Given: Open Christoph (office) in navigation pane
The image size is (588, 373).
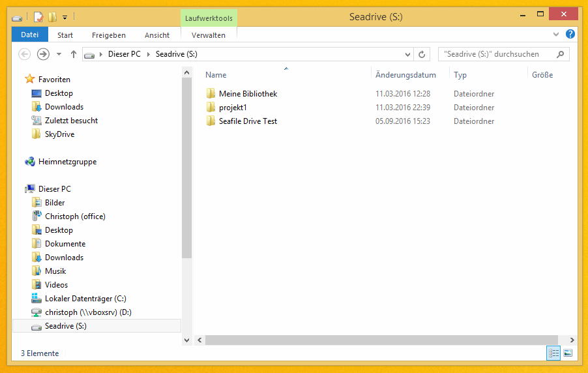Looking at the screenshot, I should 75,216.
